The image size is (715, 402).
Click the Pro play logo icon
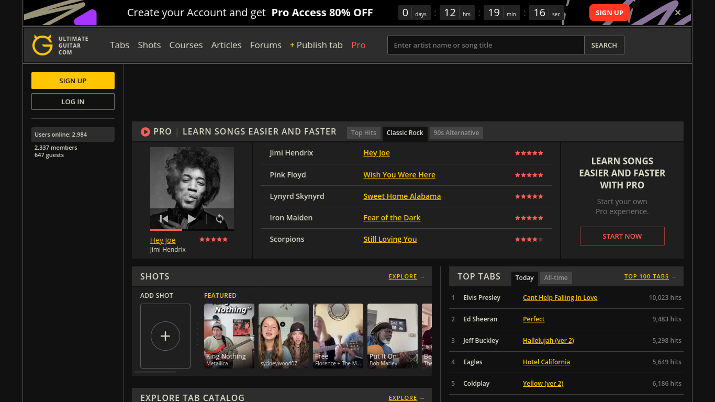tap(145, 132)
